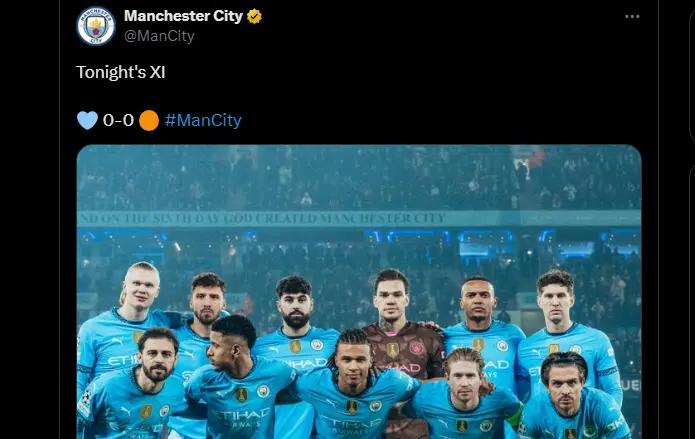Screen dimensions: 695x439
Task: Visit the @ManCity handle
Action: [159, 36]
